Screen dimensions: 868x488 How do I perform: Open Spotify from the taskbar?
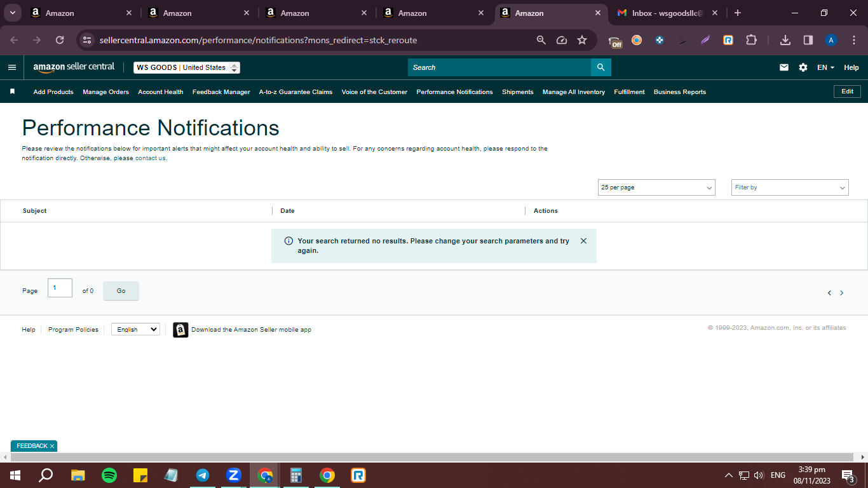109,475
